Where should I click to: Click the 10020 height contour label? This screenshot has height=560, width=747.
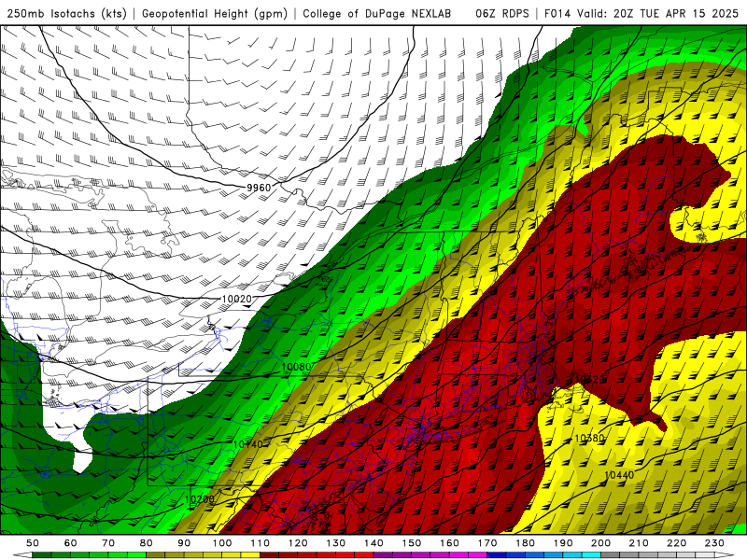237,299
